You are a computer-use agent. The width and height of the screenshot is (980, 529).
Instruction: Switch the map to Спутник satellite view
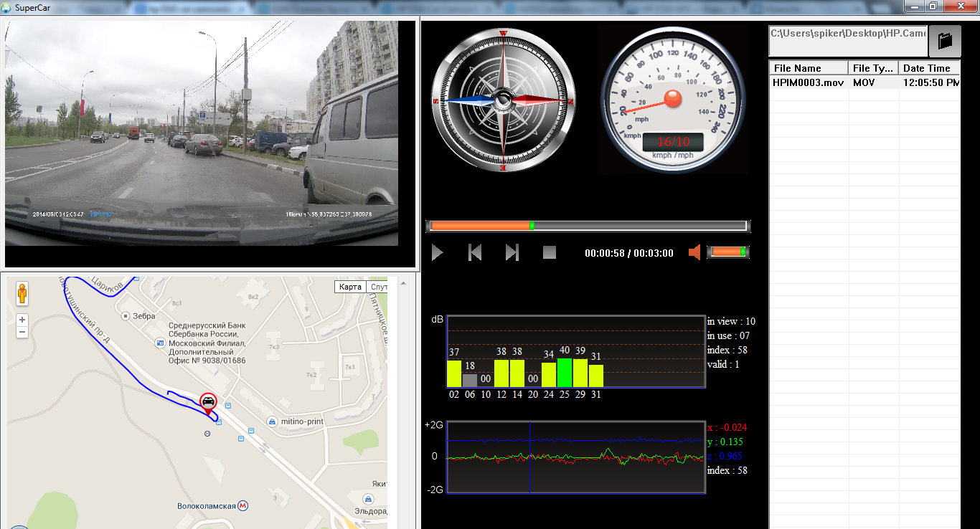[378, 287]
